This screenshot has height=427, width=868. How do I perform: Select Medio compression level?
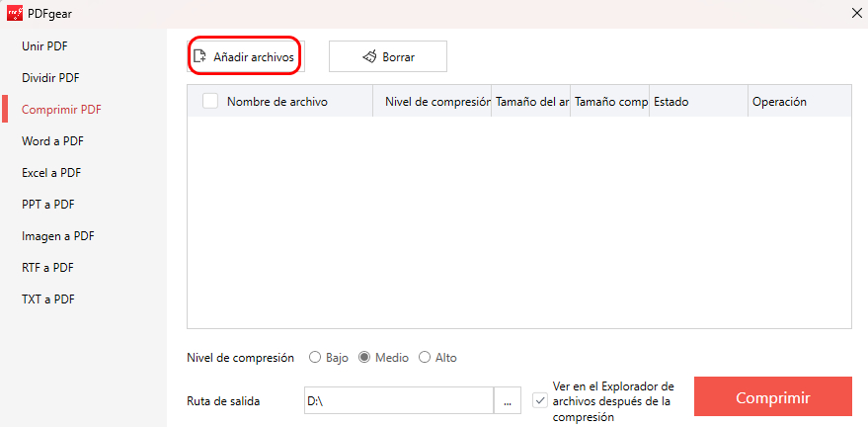click(x=383, y=358)
